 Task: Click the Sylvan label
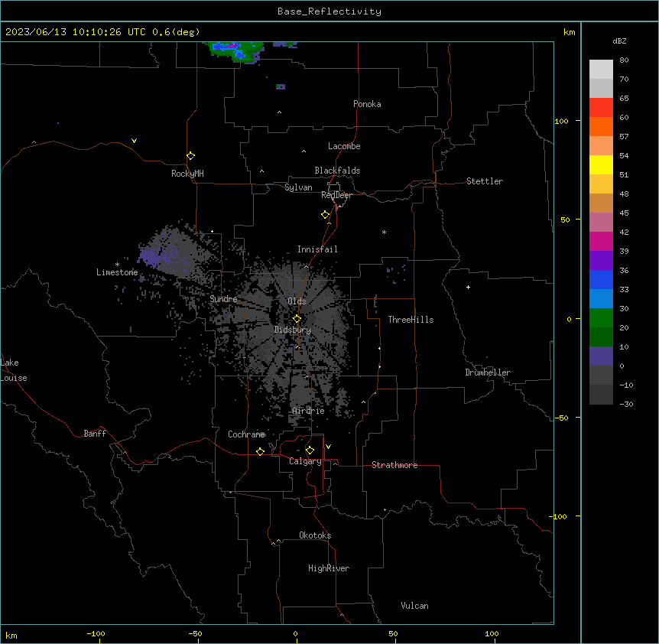coord(298,187)
